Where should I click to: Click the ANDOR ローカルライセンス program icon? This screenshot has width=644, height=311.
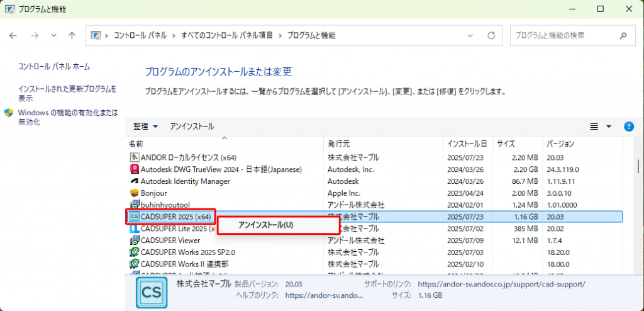[135, 157]
